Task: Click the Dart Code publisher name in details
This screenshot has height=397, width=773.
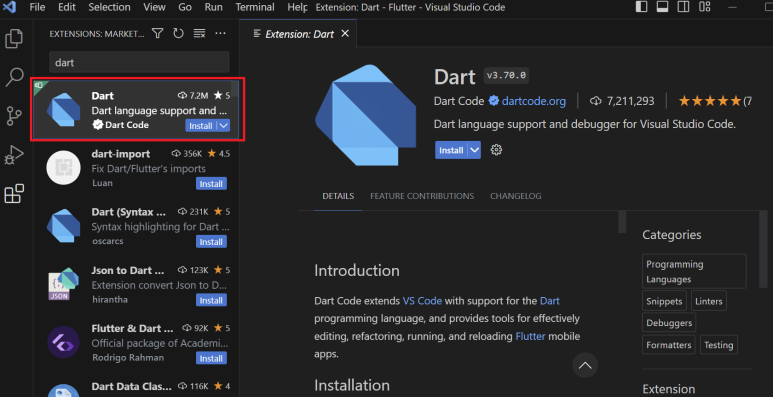Action: click(x=459, y=101)
